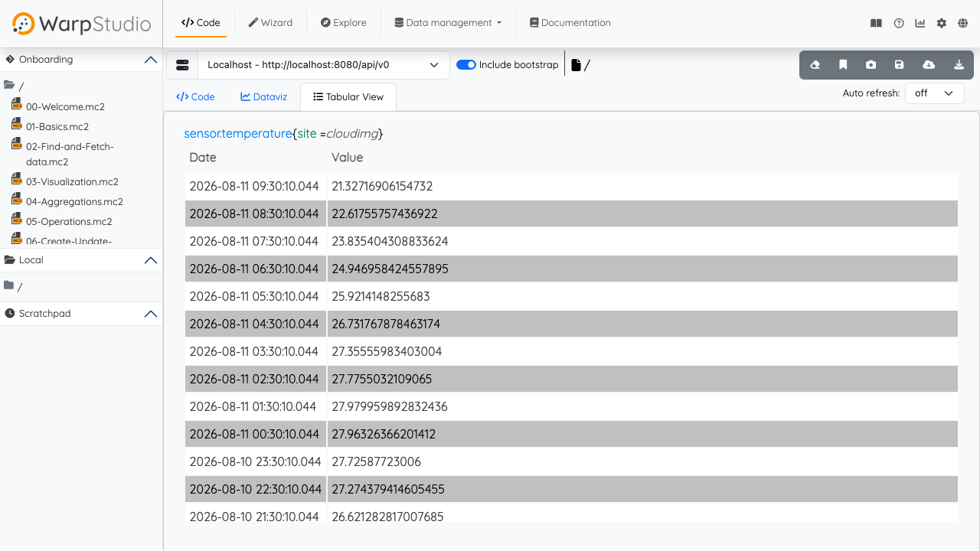Click the Scratchpad clock icon
The image size is (980, 551).
click(x=10, y=313)
